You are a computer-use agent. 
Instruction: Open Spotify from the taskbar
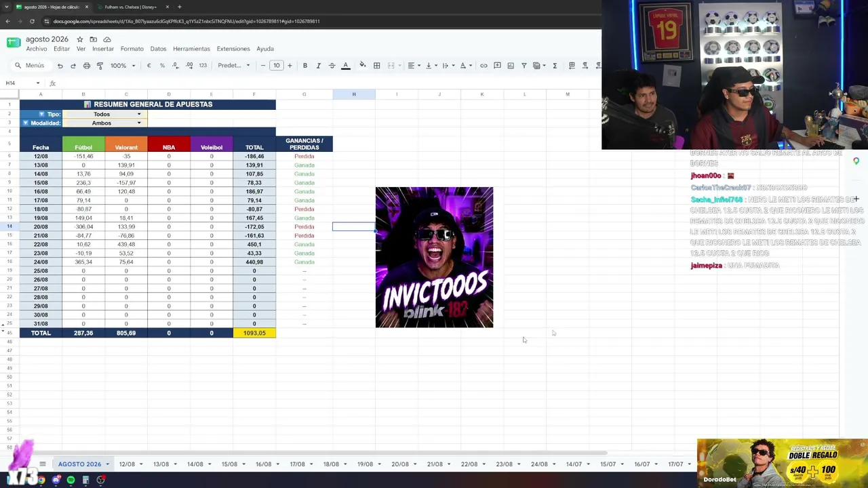tap(71, 480)
